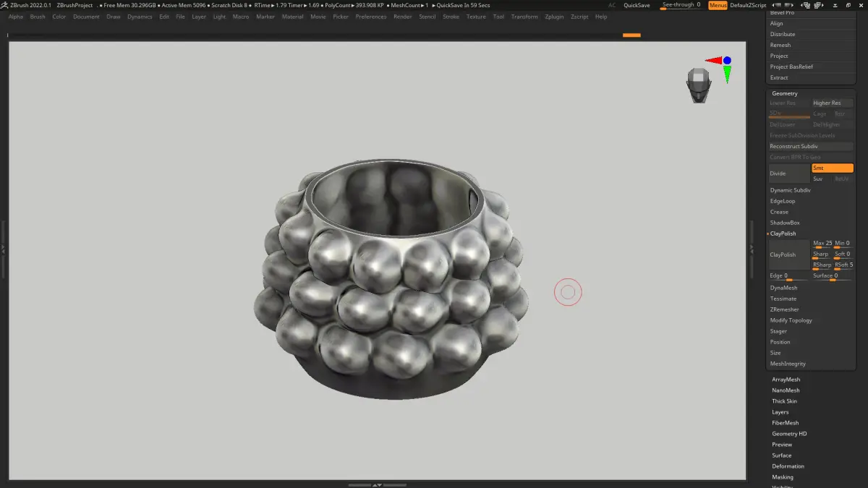
Task: Click the large ClayPolish button
Action: point(789,254)
